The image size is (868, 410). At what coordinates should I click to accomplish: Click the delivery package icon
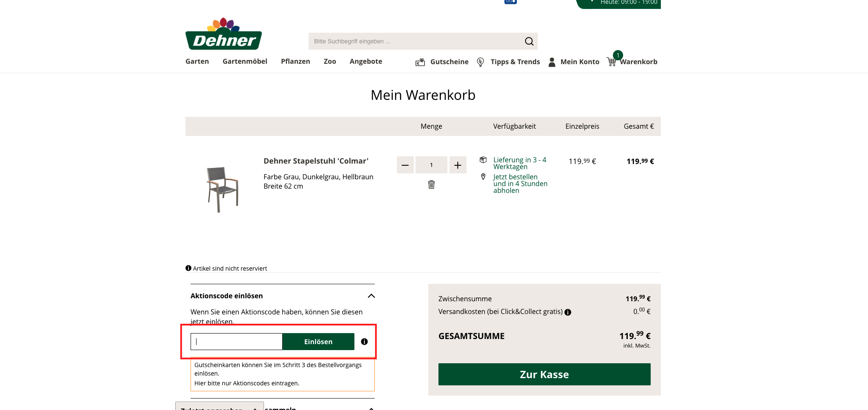pos(483,160)
